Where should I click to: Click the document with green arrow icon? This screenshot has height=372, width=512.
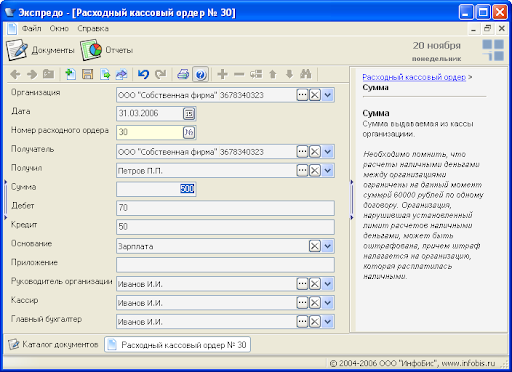click(105, 74)
